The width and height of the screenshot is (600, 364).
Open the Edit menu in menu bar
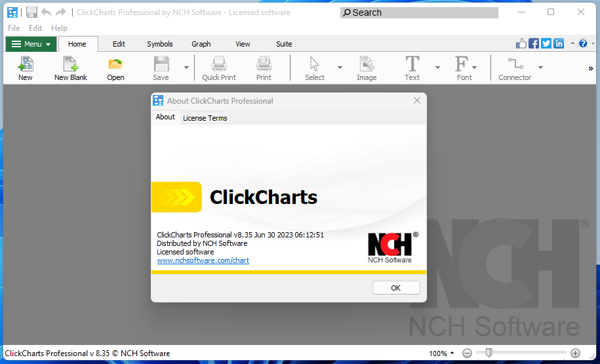coord(35,28)
